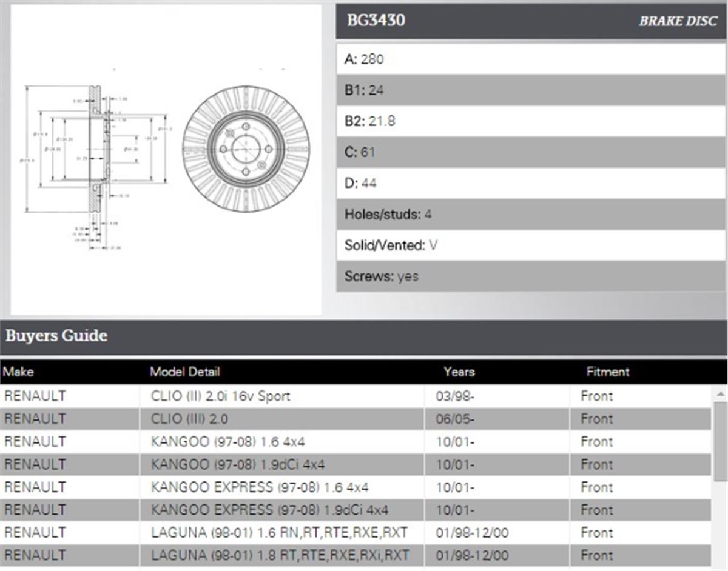This screenshot has height=571, width=728.
Task: Select 'LAGUNA (98-01) 1.6 RN,RT,RTE,RXE,RXT' cell
Action: [282, 532]
